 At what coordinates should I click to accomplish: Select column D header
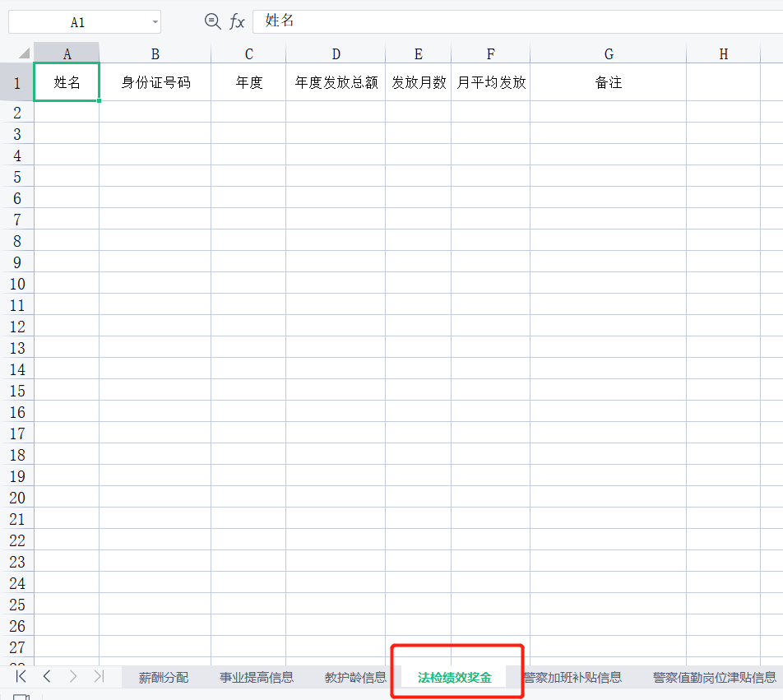tap(336, 53)
